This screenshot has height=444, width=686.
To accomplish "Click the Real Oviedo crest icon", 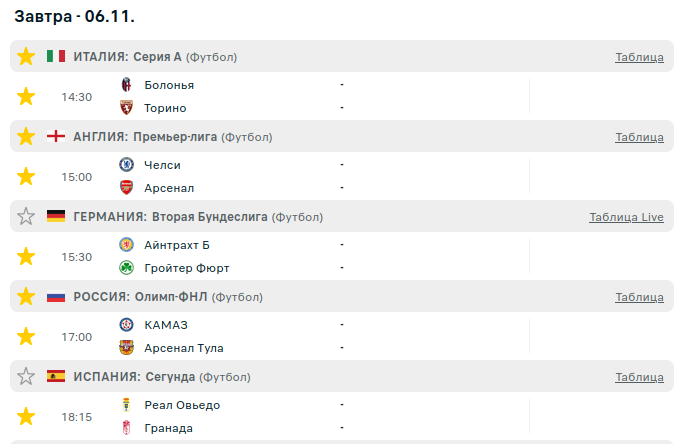I will pos(126,405).
